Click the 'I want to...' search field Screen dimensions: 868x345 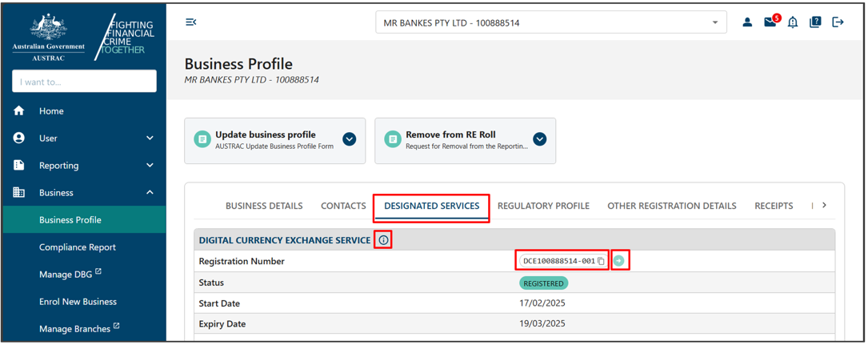[84, 82]
